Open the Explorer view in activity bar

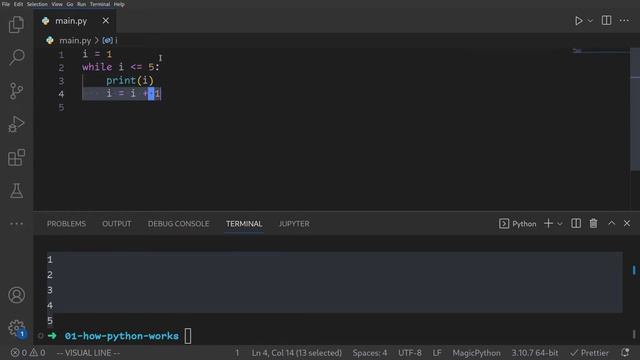coord(16,24)
